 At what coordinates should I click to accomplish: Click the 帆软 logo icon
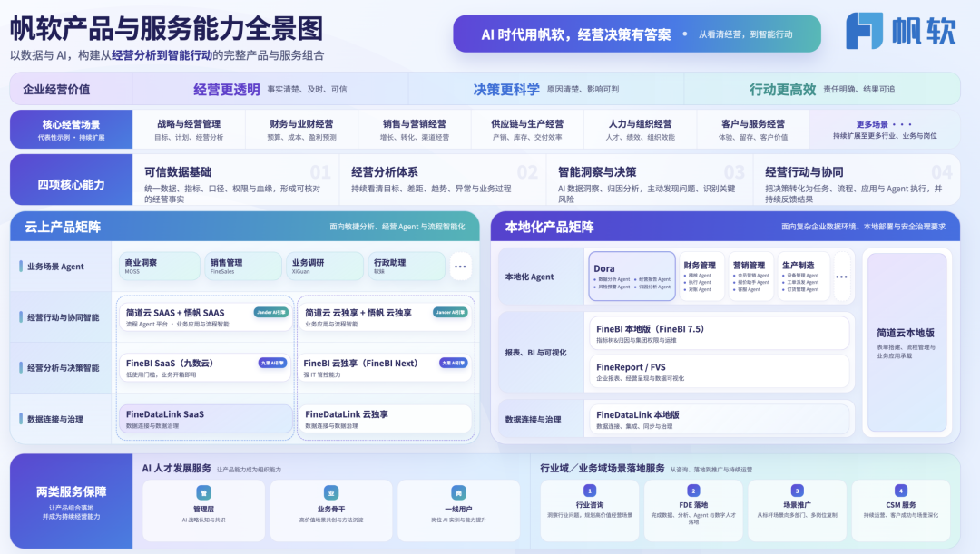pyautogui.click(x=865, y=31)
